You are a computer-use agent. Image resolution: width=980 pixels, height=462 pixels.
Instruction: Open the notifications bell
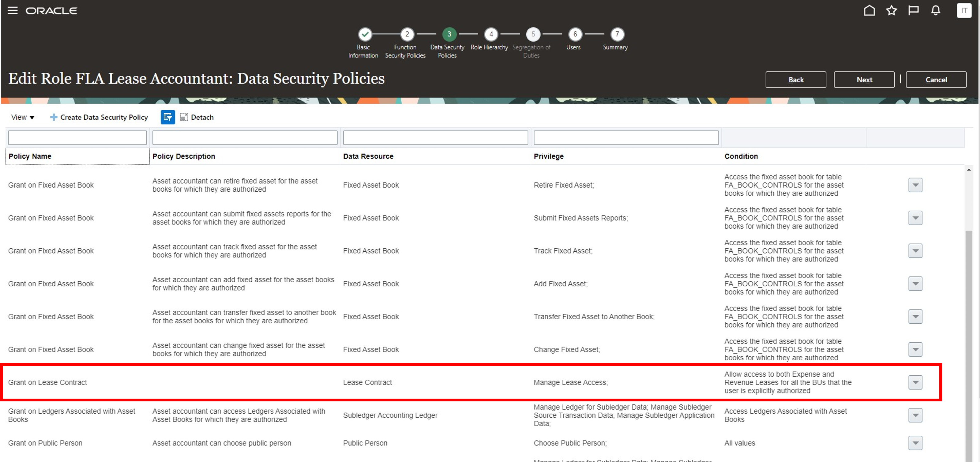pos(936,10)
